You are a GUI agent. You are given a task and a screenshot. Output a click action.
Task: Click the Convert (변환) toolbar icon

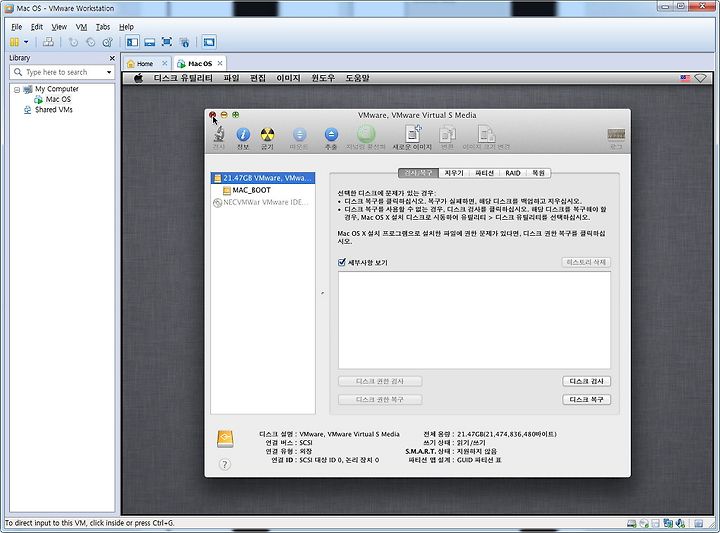click(x=447, y=134)
